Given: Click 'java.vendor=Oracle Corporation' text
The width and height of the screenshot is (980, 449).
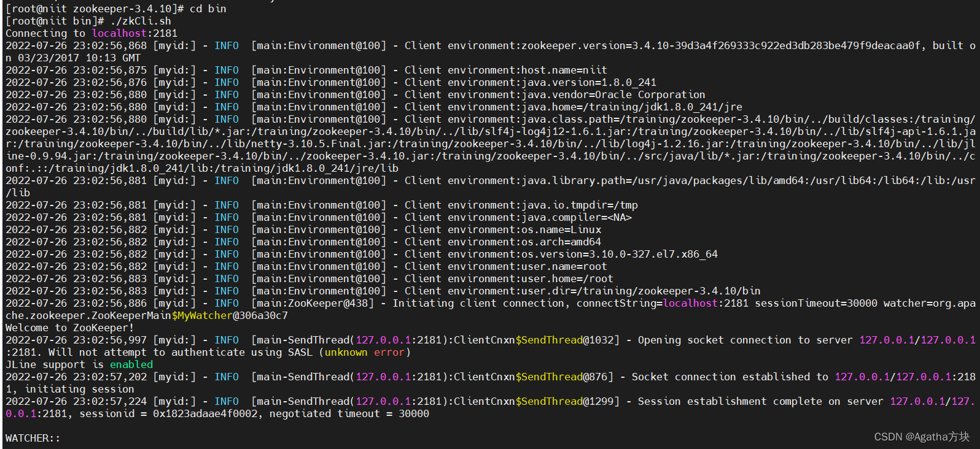Looking at the screenshot, I should point(613,94).
